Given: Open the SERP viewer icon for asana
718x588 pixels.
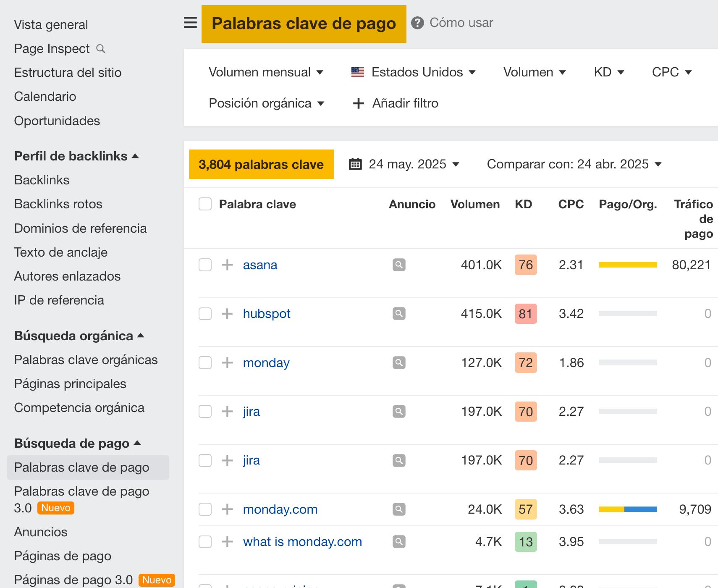Looking at the screenshot, I should (x=398, y=265).
